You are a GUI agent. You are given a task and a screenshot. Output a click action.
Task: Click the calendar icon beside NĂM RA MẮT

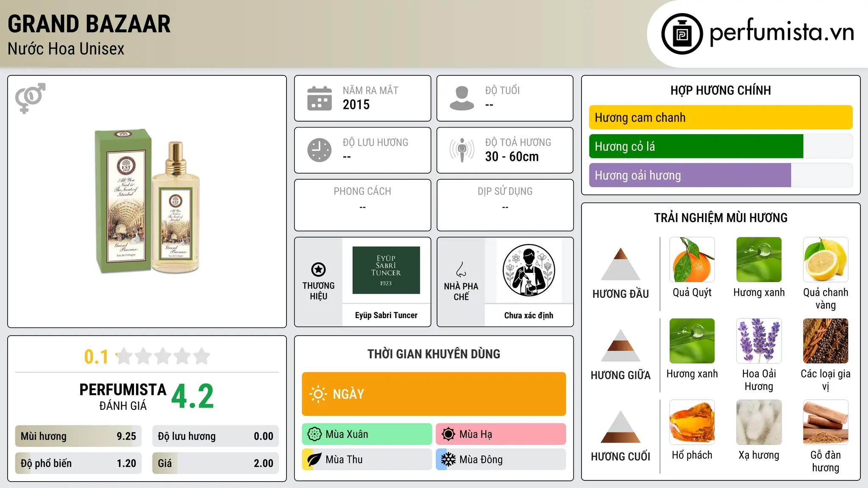tap(319, 98)
